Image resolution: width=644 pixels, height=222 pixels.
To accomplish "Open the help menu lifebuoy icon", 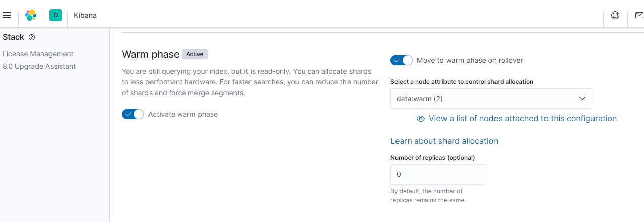I will [x=615, y=15].
